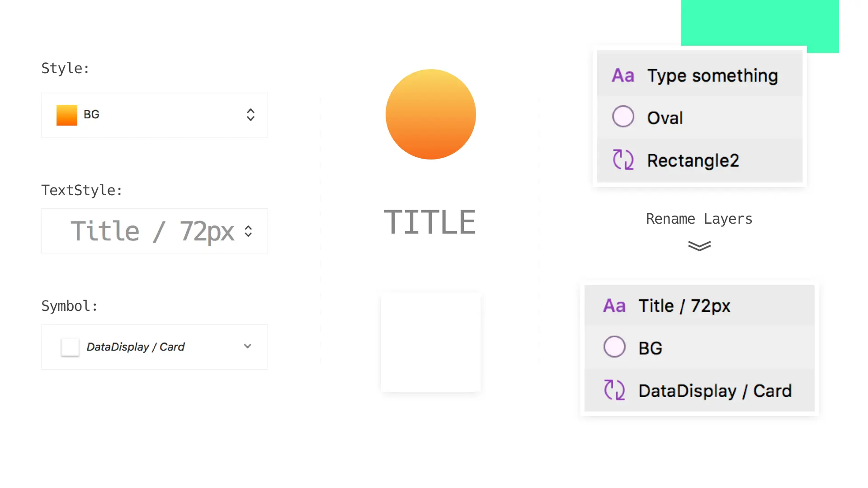Click the double chevron below Rename Layers
This screenshot has width=868, height=488.
pos(699,246)
